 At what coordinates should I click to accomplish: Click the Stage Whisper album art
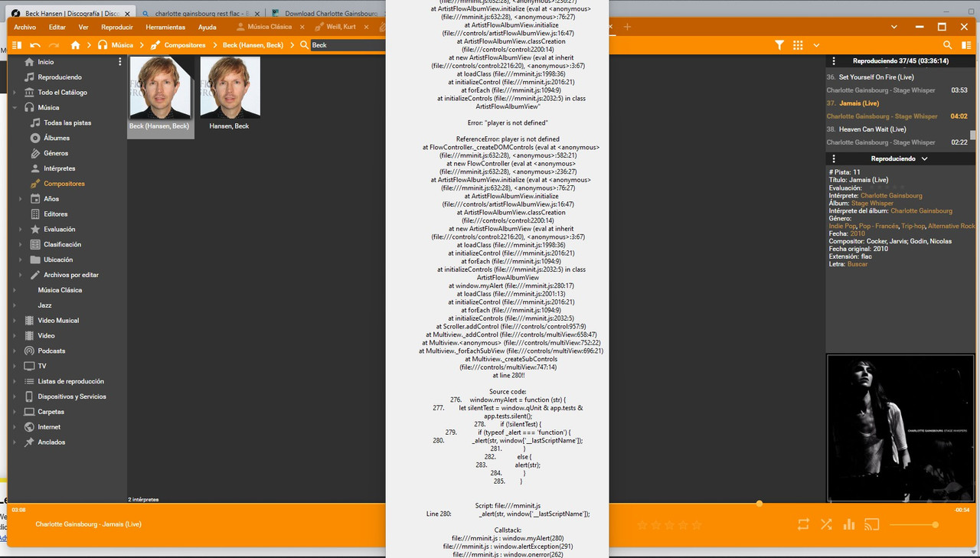[901, 427]
